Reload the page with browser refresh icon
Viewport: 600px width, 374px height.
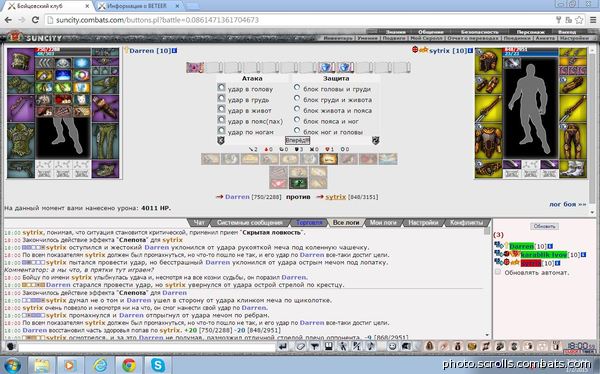point(35,20)
